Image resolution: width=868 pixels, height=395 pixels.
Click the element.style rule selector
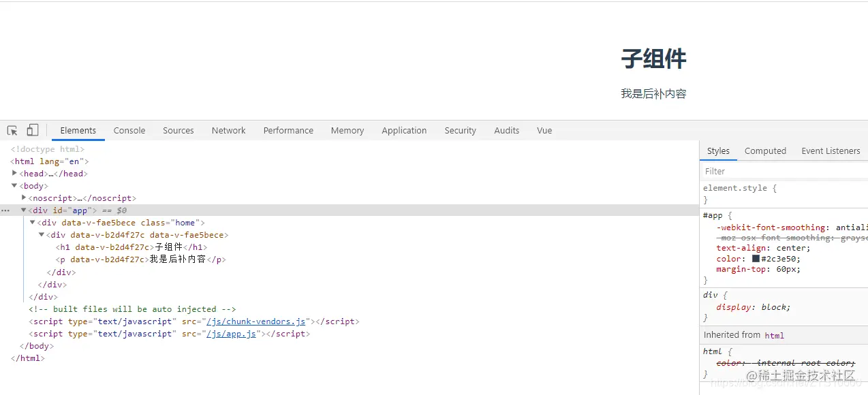[x=735, y=188]
